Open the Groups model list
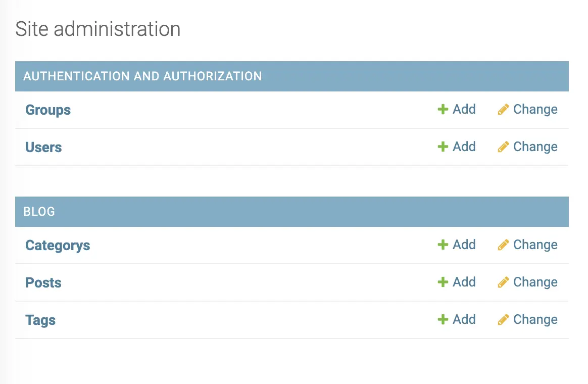588x384 pixels. [48, 110]
